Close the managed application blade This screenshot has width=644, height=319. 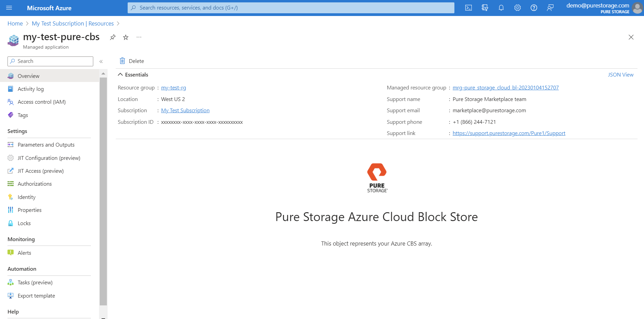(x=631, y=37)
